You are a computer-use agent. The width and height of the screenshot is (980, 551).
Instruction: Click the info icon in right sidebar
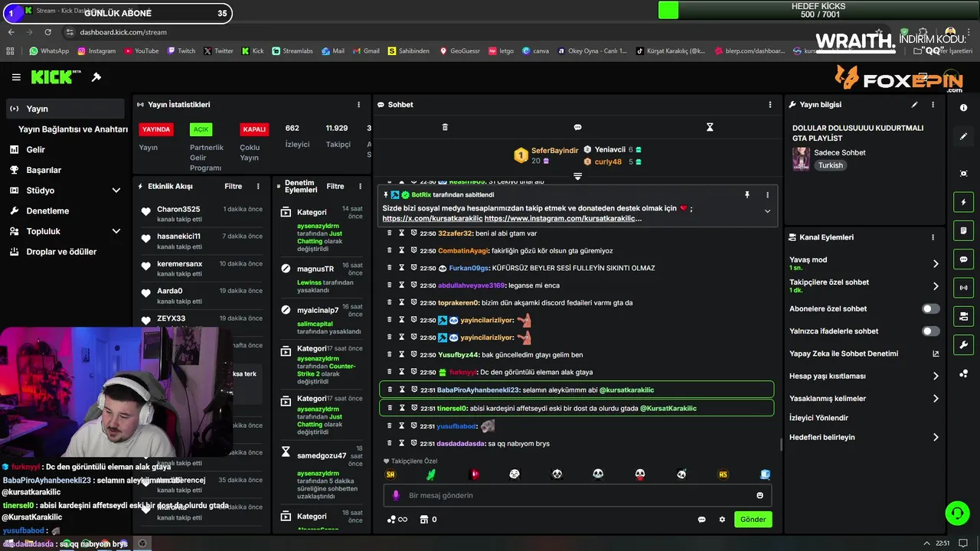pos(963,108)
